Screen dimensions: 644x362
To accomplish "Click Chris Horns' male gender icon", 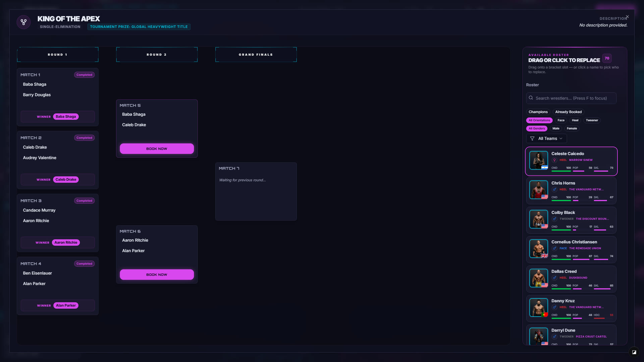I will coord(554,189).
